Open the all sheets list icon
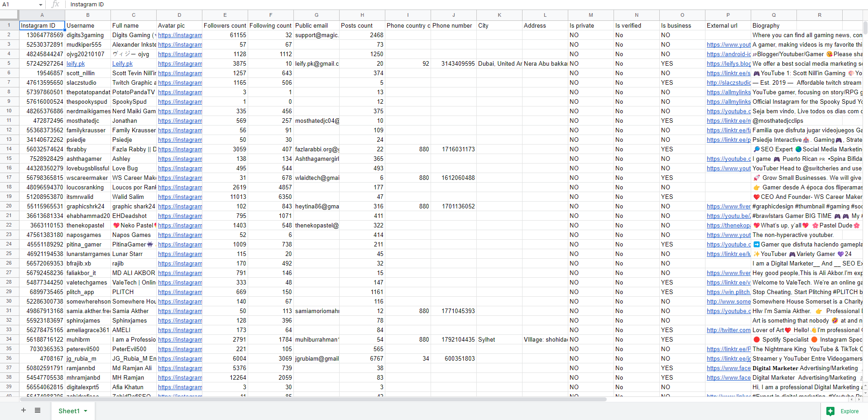 point(38,410)
